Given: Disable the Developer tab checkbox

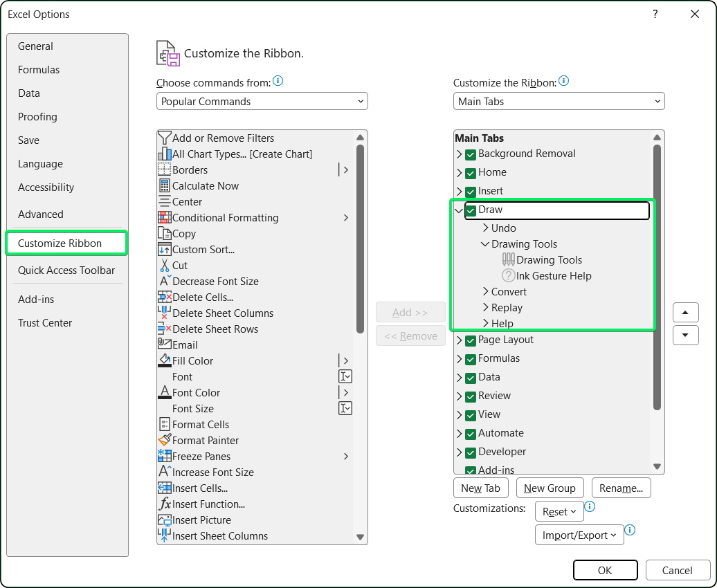Looking at the screenshot, I should (x=471, y=452).
